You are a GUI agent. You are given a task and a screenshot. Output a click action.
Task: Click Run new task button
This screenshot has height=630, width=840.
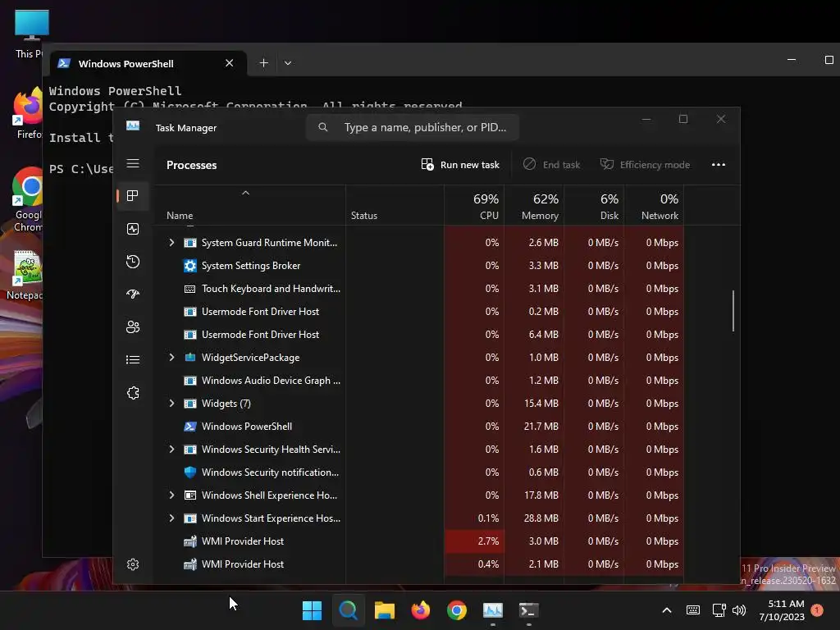coord(460,164)
